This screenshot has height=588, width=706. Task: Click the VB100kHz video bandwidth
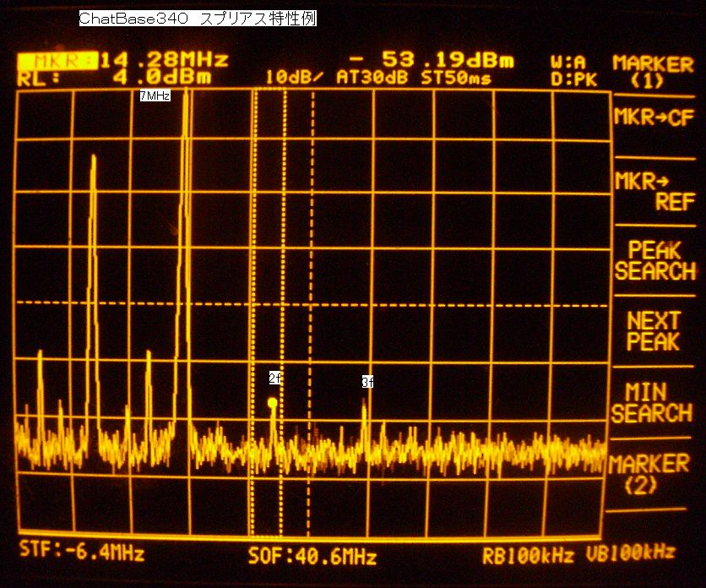coord(631,553)
